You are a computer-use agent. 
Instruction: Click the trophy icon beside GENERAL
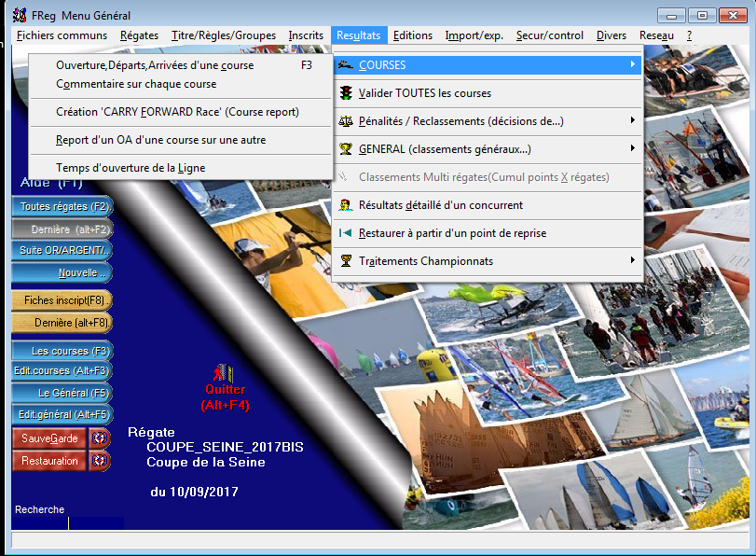(x=346, y=148)
